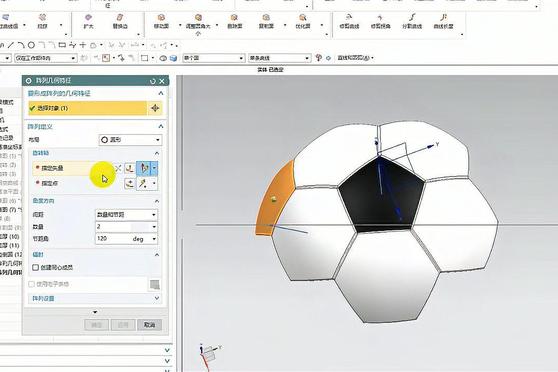Collapse the 角度方向 section

tap(157, 201)
